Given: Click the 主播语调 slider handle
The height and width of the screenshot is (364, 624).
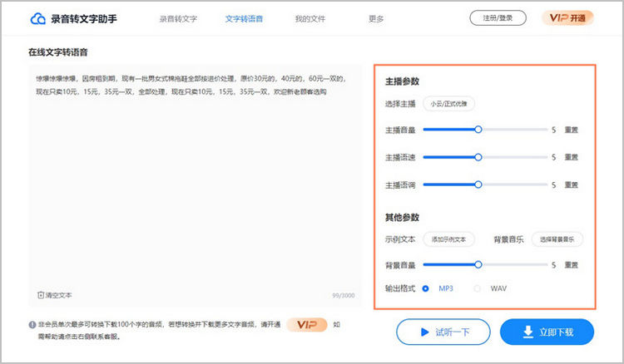Looking at the screenshot, I should tap(478, 184).
